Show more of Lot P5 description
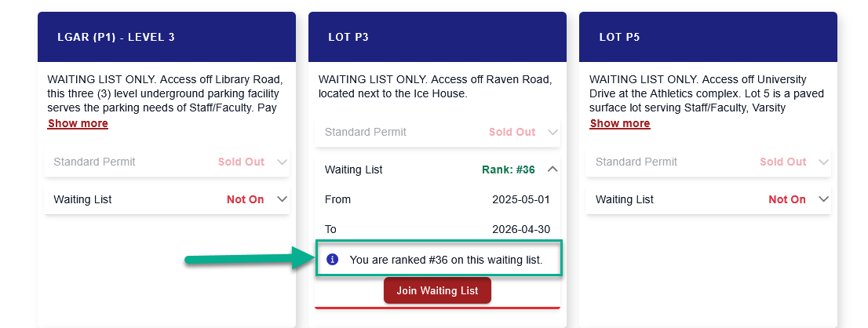 (x=620, y=123)
